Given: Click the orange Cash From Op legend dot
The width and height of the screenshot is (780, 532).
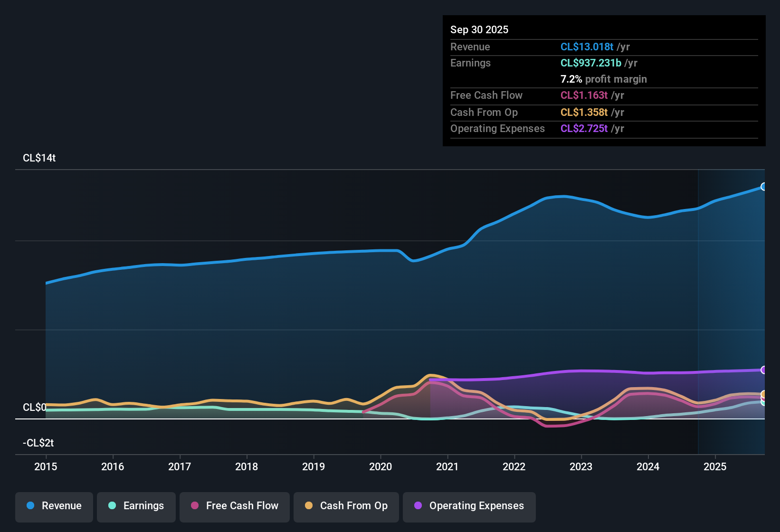Looking at the screenshot, I should 308,506.
